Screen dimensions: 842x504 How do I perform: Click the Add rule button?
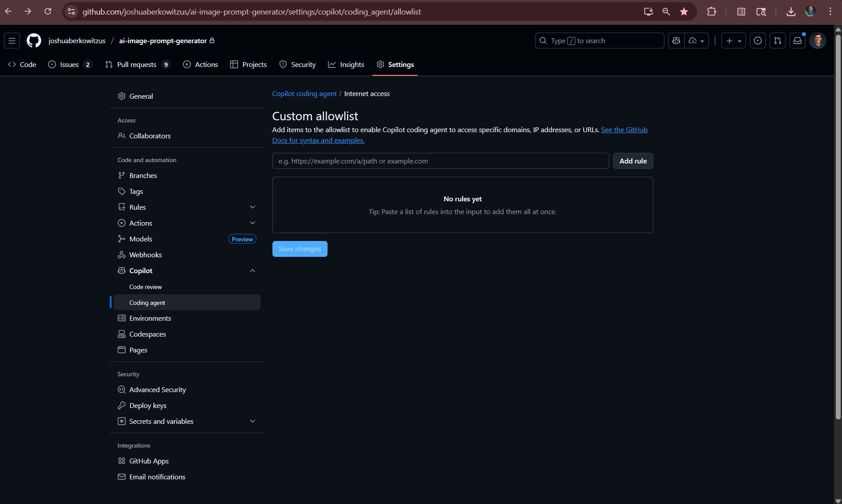(633, 161)
